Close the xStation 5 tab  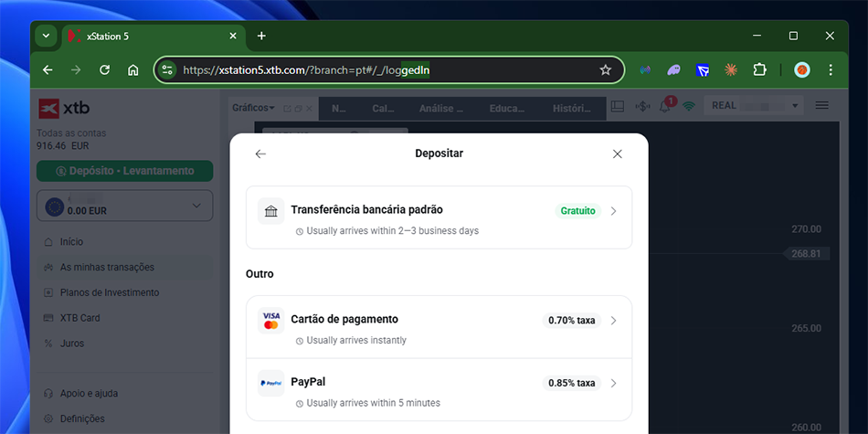(x=233, y=36)
